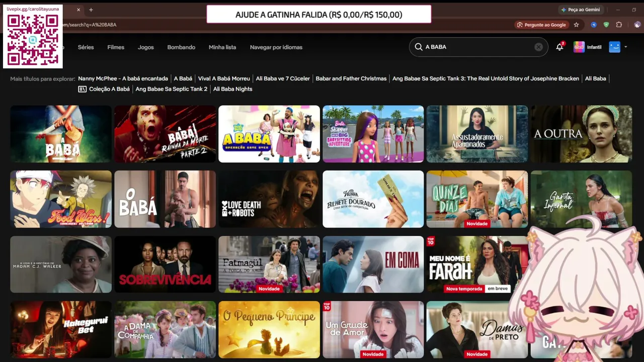
Task: Click the search magnifier icon
Action: (x=418, y=47)
